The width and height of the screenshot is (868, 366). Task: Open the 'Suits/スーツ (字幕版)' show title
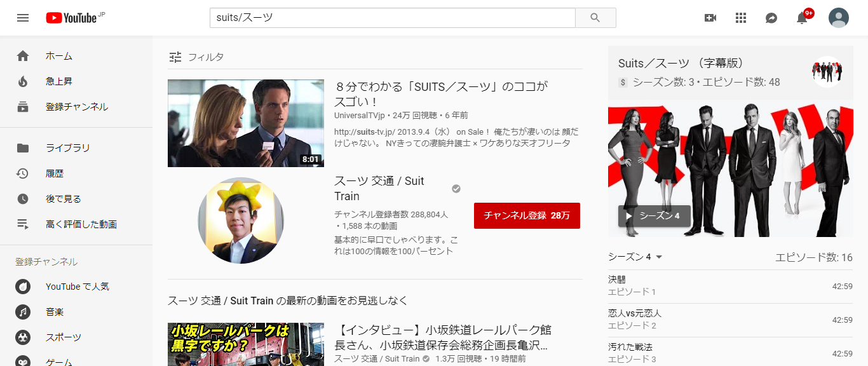[x=681, y=64]
